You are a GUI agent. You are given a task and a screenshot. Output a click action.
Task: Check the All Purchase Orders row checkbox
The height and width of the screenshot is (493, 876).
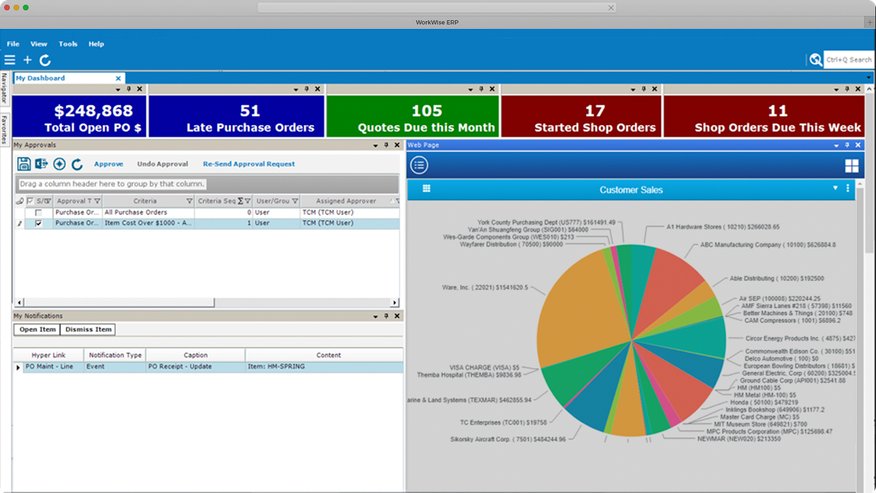pyautogui.click(x=38, y=213)
